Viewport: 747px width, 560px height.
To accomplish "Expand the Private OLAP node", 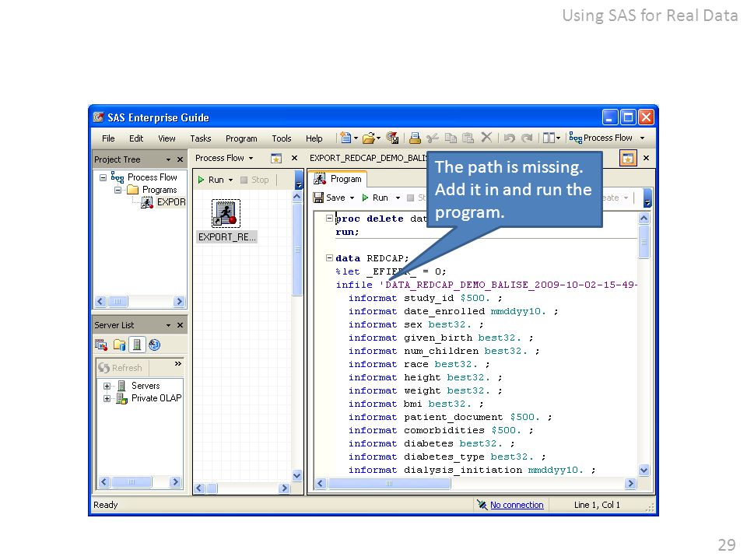I will 107,398.
